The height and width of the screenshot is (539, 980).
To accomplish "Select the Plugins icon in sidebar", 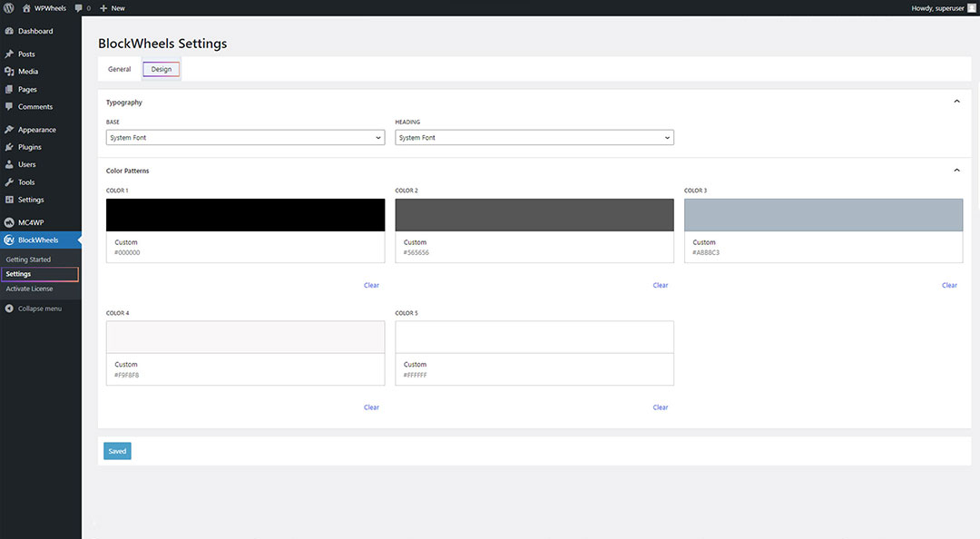I will coord(9,147).
